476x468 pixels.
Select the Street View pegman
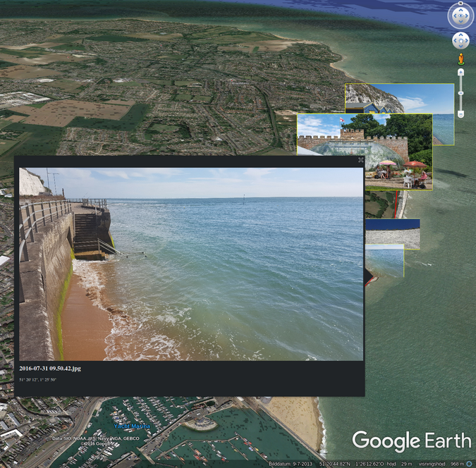460,59
